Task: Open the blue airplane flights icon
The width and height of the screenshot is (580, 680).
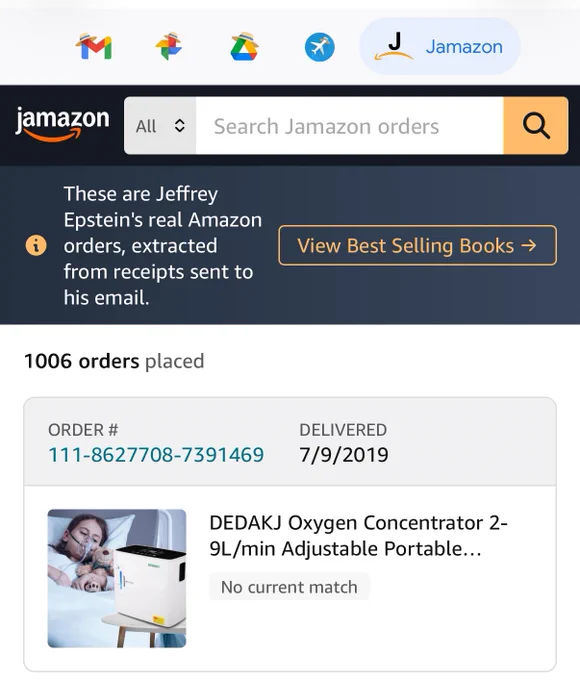Action: click(x=320, y=47)
